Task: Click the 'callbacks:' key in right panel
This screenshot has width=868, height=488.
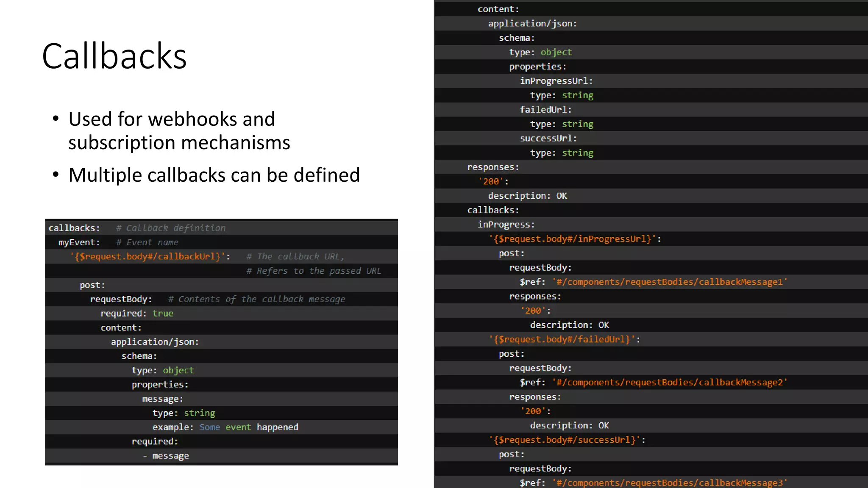Action: coord(493,210)
